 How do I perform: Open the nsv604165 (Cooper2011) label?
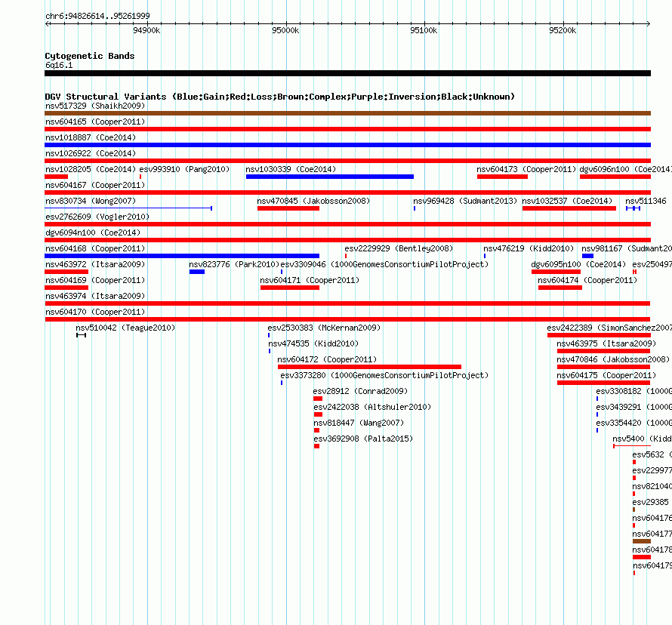(x=95, y=122)
